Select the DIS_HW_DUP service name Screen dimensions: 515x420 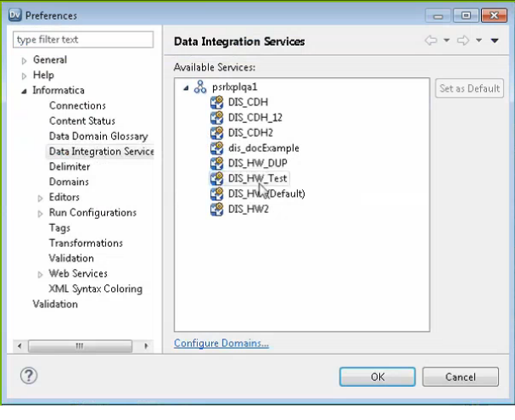(258, 163)
